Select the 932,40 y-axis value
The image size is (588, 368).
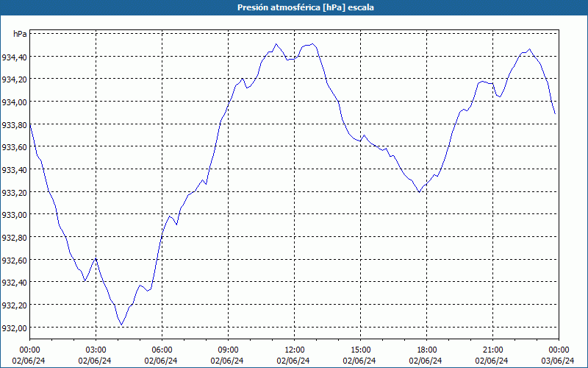[x=14, y=283]
